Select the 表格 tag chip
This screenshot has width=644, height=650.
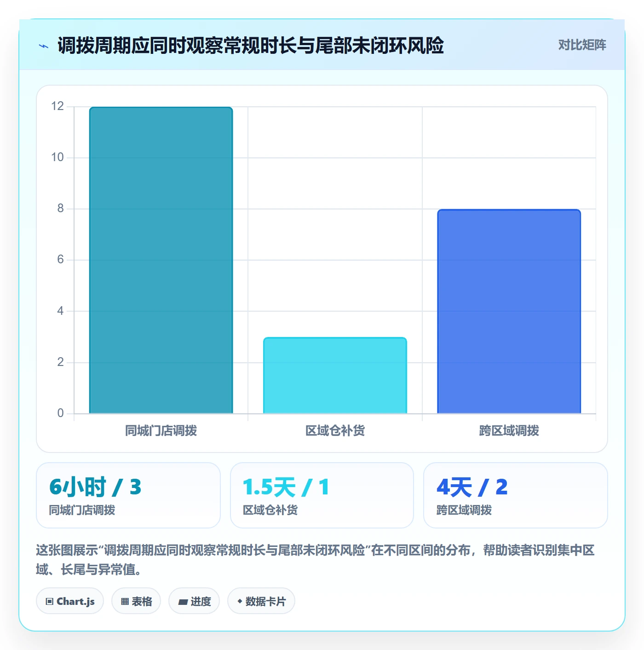coord(136,601)
